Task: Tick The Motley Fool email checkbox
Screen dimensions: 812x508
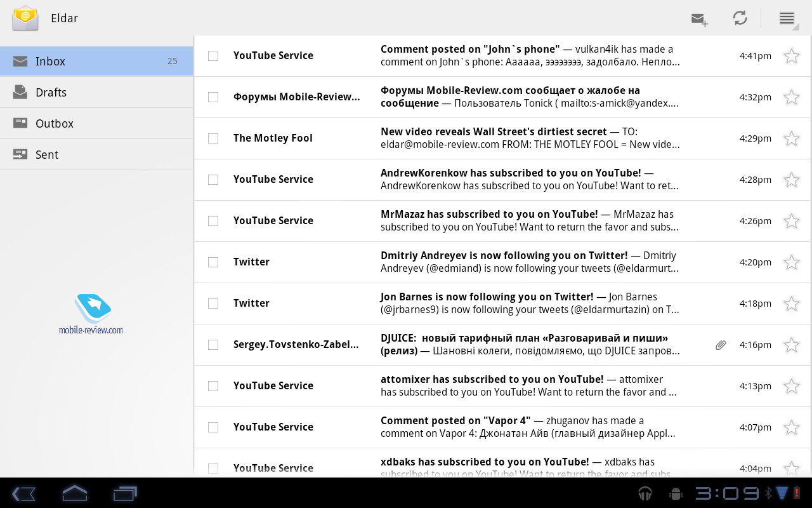Action: pos(213,138)
